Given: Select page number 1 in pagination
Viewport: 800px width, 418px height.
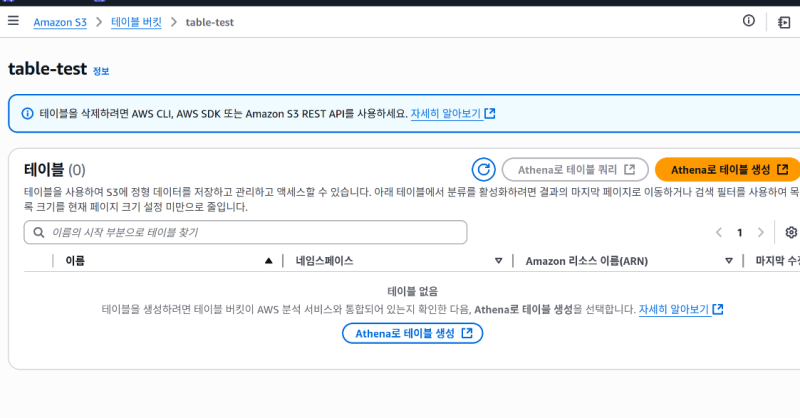Looking at the screenshot, I should pyautogui.click(x=739, y=233).
